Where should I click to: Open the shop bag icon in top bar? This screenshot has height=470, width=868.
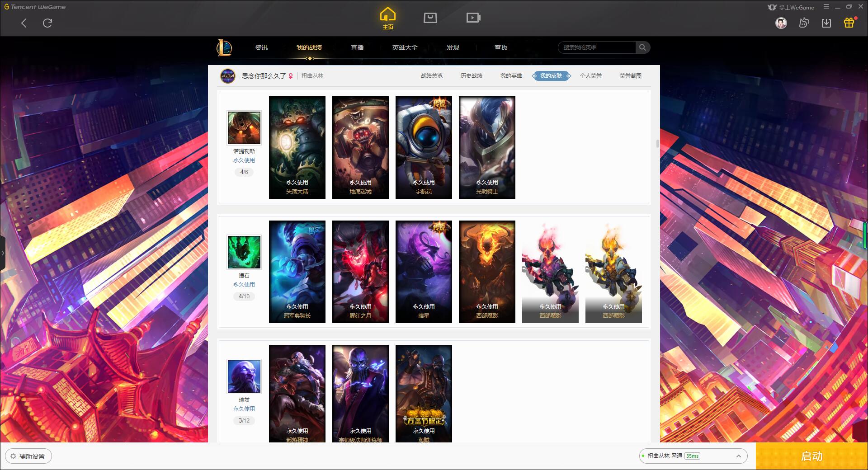430,18
